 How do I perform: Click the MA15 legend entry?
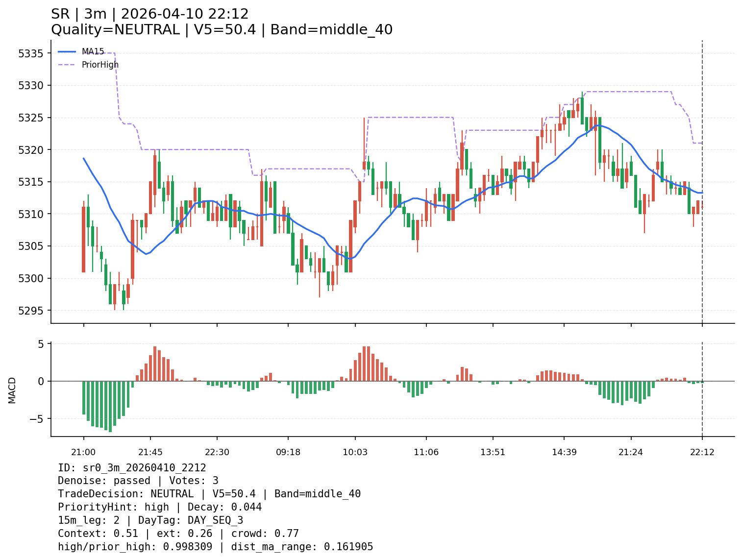93,51
